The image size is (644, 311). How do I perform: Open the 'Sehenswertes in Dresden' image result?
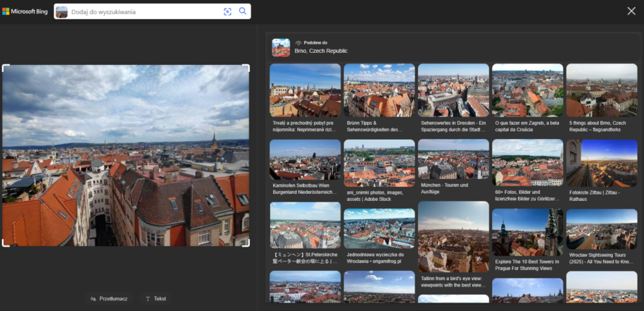pos(453,90)
